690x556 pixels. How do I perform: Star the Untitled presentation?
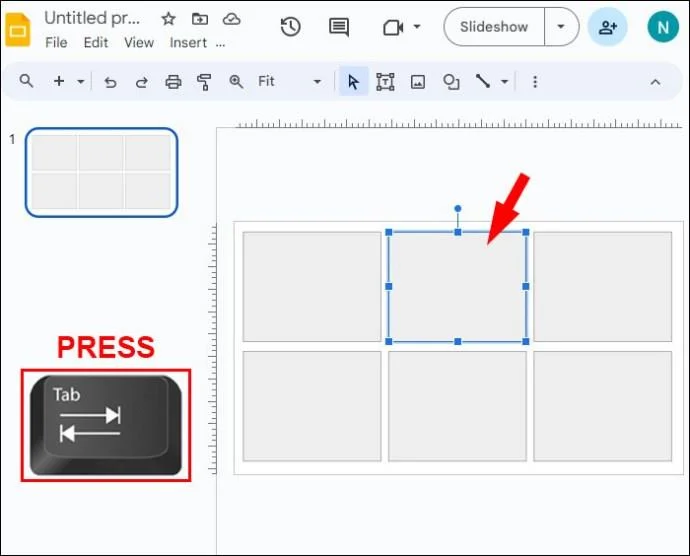[x=168, y=18]
